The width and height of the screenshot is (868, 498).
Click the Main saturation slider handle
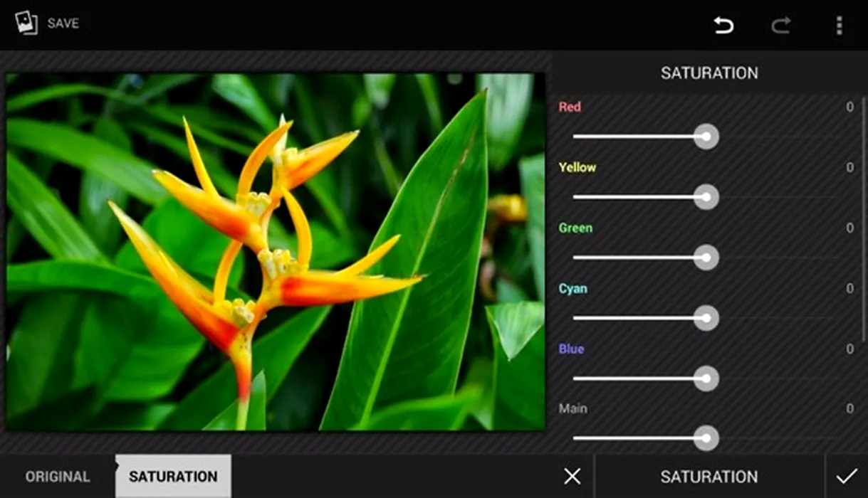point(706,438)
